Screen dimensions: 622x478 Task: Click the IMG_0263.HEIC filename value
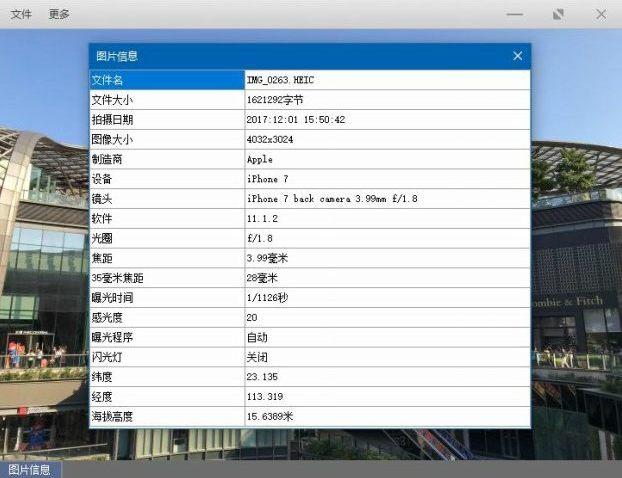click(x=281, y=80)
